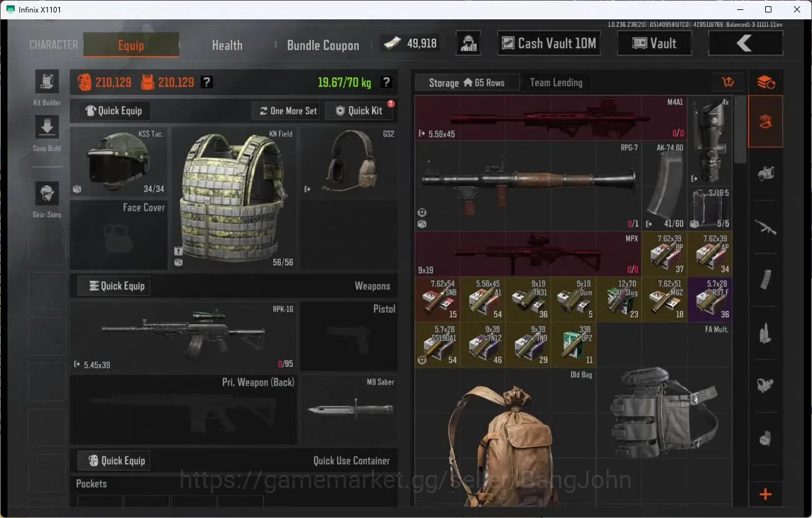Select the ammo bullets filter in sidebar
Screen dimensions: 812x518
765,332
